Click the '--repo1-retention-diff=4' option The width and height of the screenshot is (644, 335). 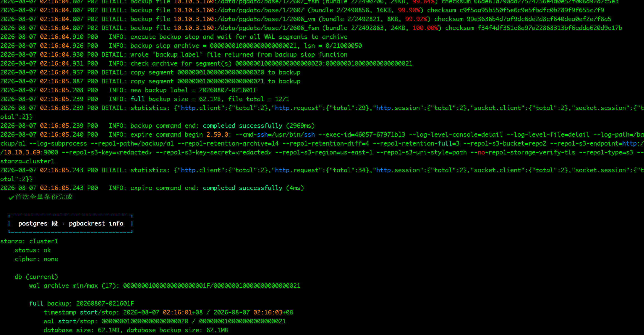point(326,144)
